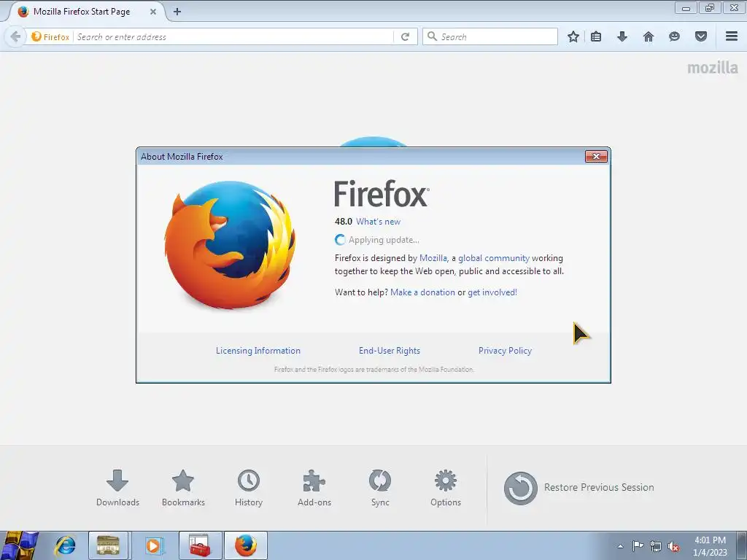Show bookmarks list icon in toolbar
Screen dimensions: 747x560
[596, 36]
